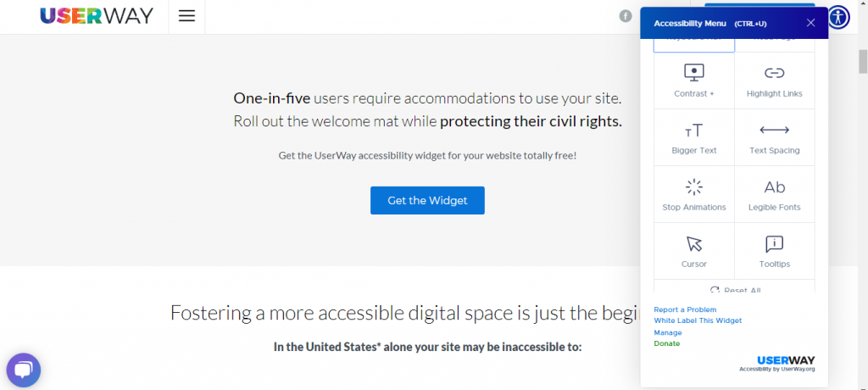
Task: Select the Legible Fonts Ab icon
Action: pos(775,187)
